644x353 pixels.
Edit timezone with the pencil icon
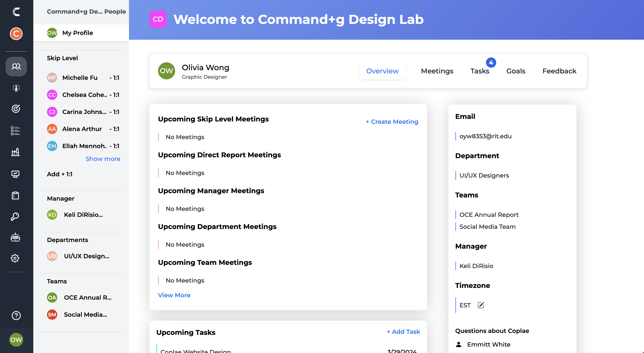[481, 305]
